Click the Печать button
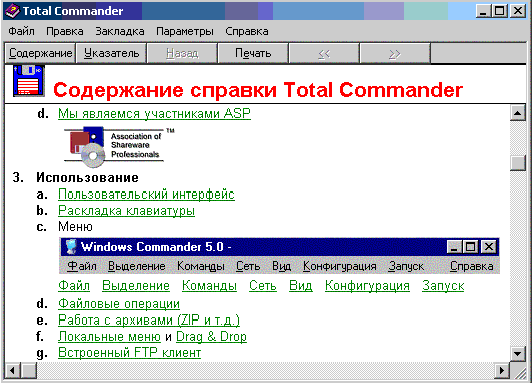 point(253,53)
